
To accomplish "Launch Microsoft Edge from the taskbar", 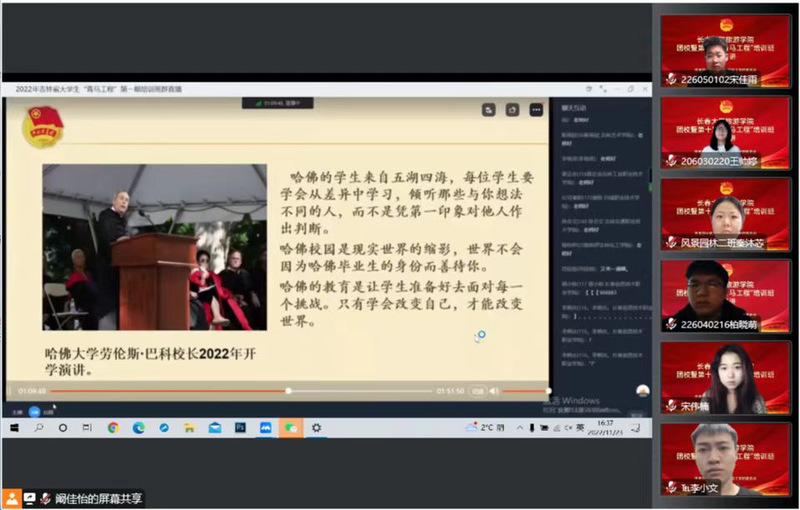I will coord(139,428).
